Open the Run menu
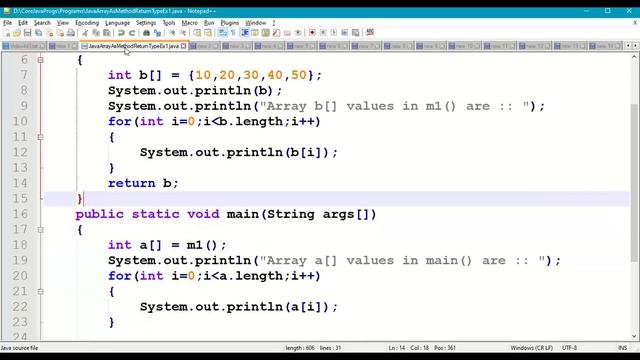Screen dimensions: 640x360 click(x=209, y=23)
